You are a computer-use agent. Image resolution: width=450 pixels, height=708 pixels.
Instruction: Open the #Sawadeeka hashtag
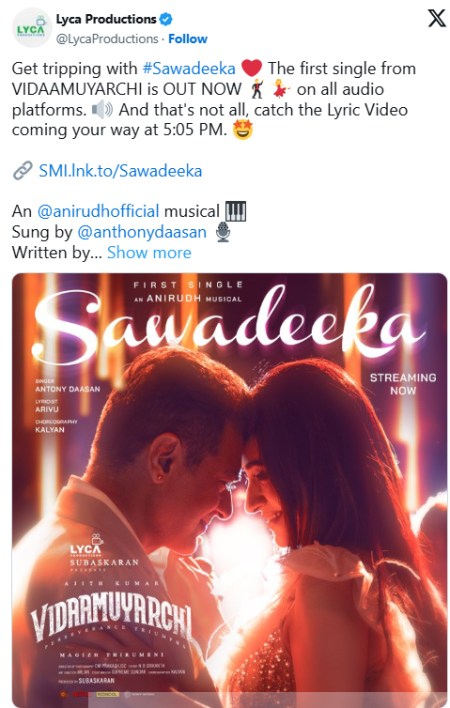pos(189,69)
